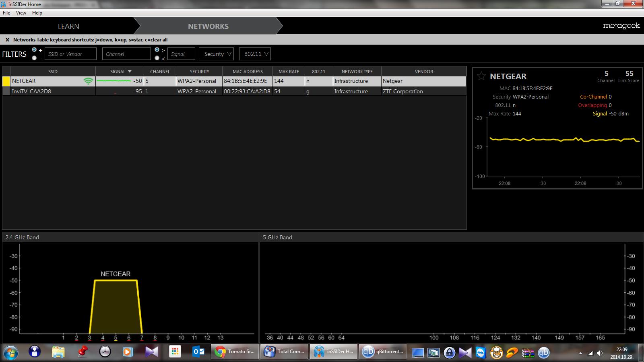Screen dimensions: 644x362
Task: Click the network signal tray icon
Action: point(590,353)
